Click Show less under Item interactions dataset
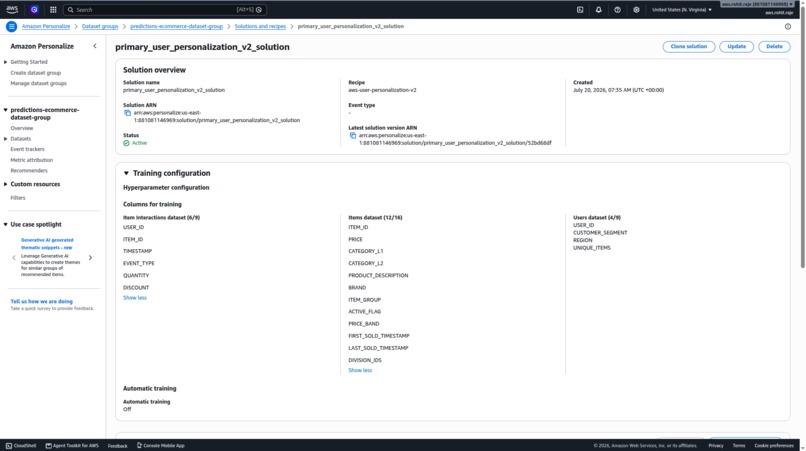The image size is (806, 451). tap(135, 298)
